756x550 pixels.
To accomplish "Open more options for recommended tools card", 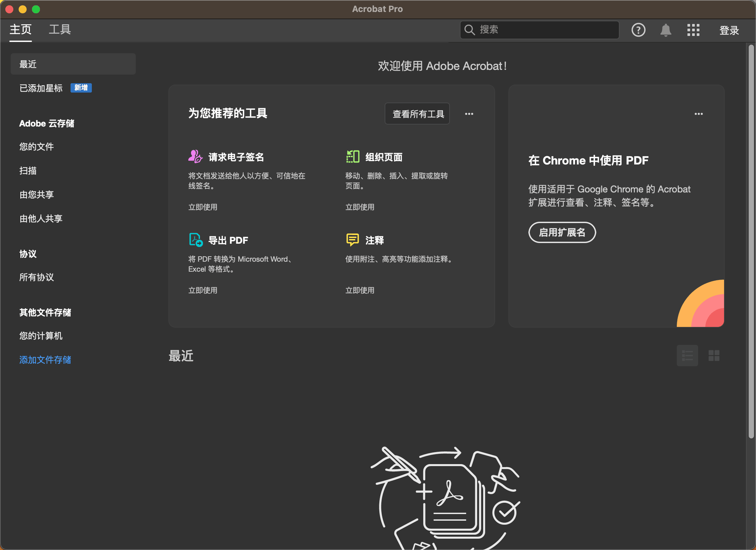I will (469, 114).
